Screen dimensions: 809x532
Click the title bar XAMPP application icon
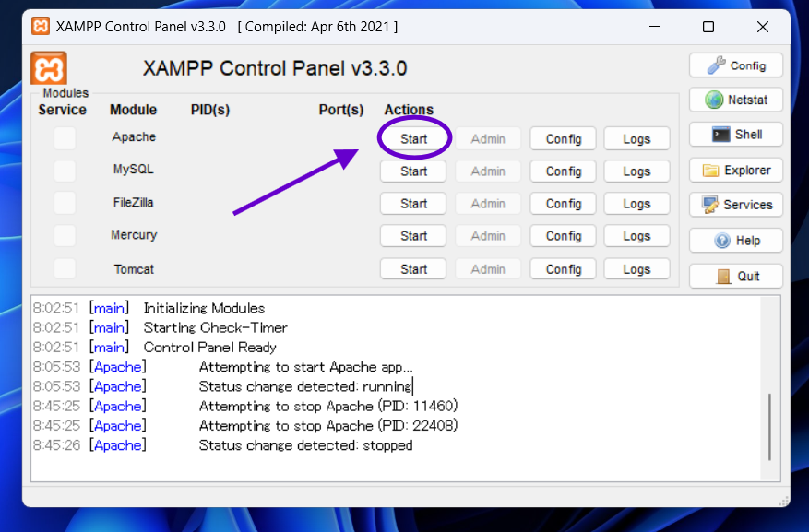(x=42, y=27)
